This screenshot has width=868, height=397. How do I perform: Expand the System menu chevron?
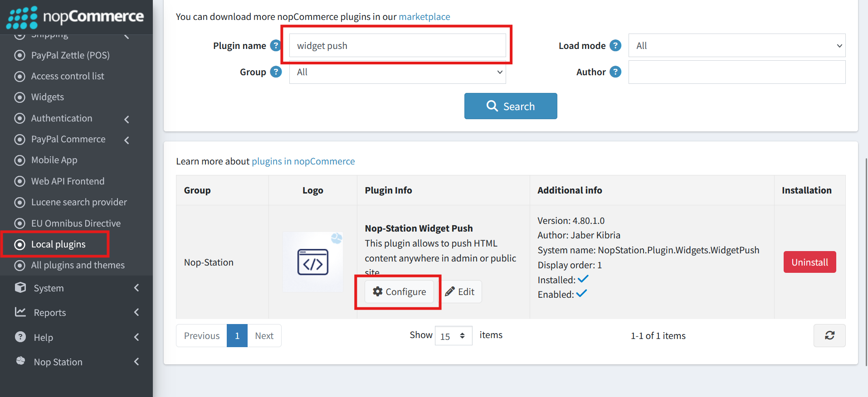[137, 288]
